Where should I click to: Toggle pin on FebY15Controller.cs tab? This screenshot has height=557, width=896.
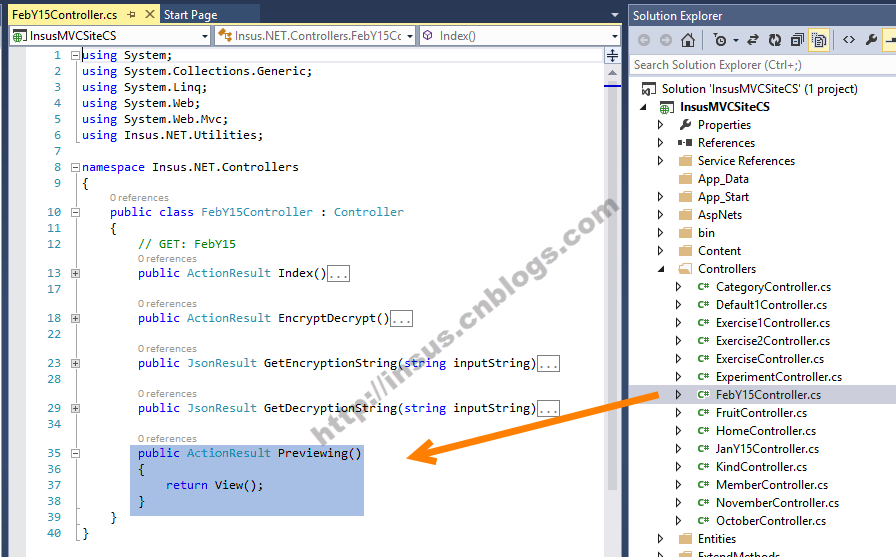[x=131, y=14]
